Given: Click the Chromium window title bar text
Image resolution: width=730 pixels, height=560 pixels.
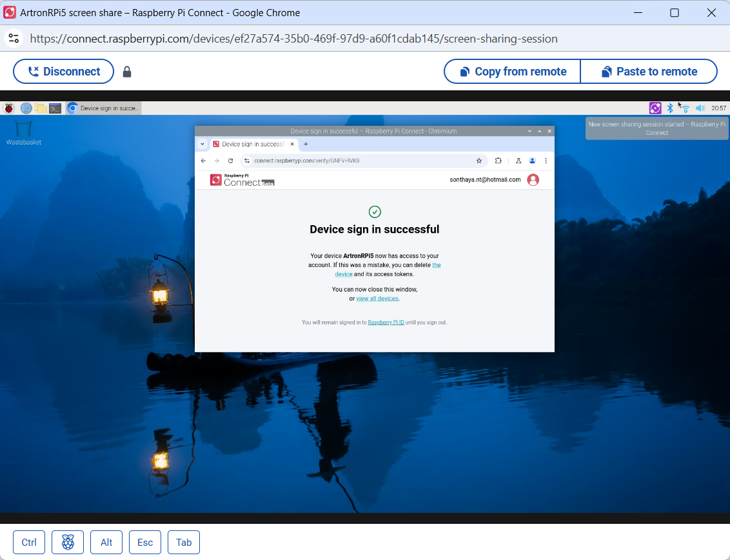Looking at the screenshot, I should tap(373, 131).
